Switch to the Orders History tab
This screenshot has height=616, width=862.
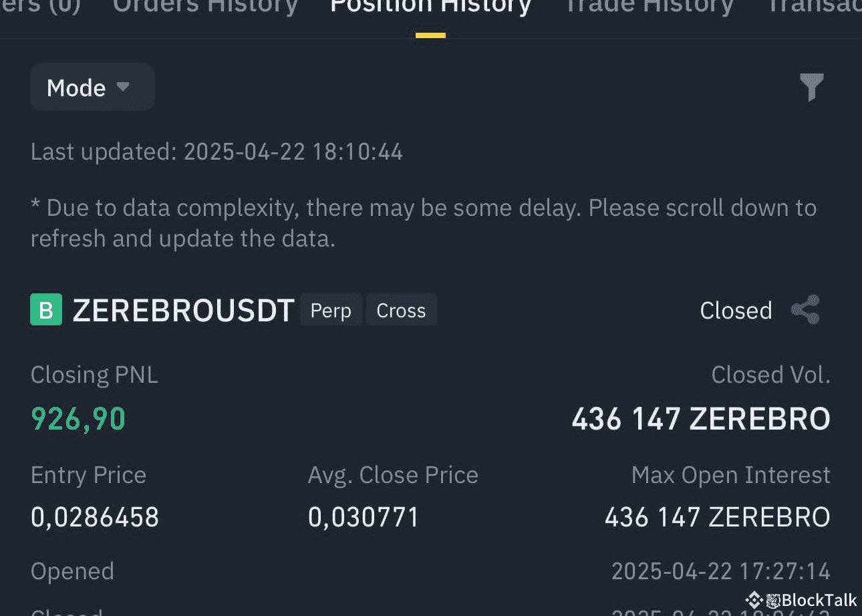click(x=205, y=7)
